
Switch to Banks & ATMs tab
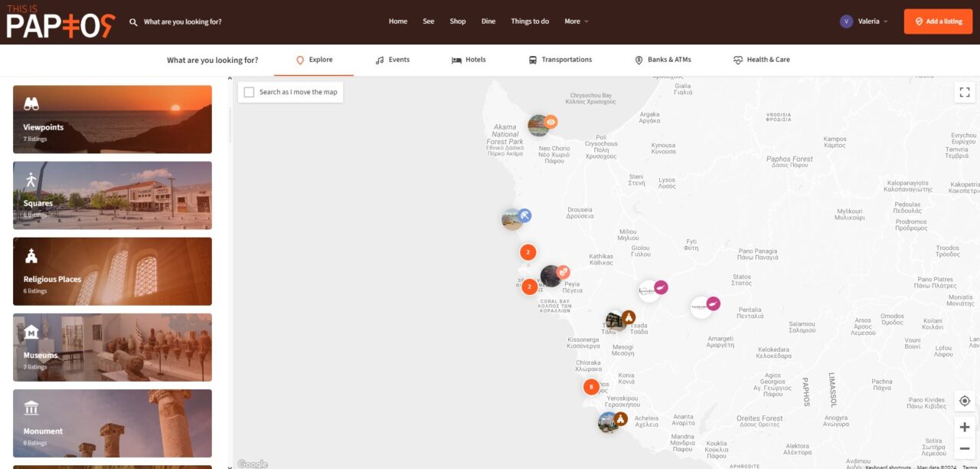[663, 60]
